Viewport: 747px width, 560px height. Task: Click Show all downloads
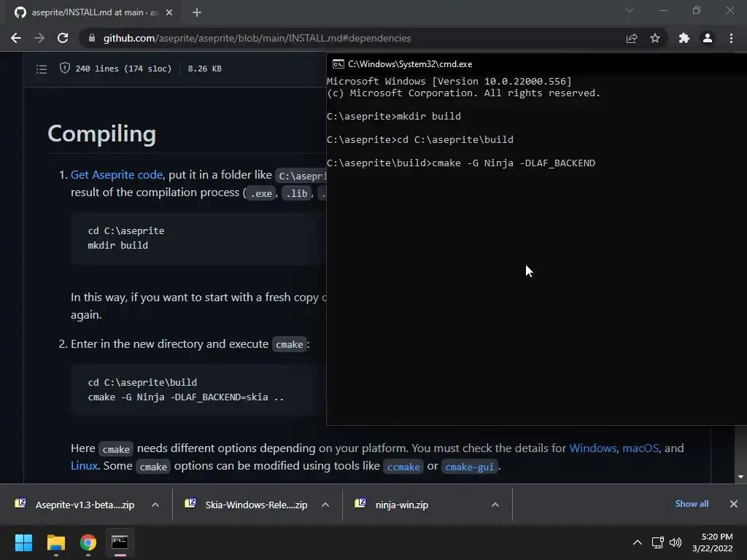click(x=692, y=504)
